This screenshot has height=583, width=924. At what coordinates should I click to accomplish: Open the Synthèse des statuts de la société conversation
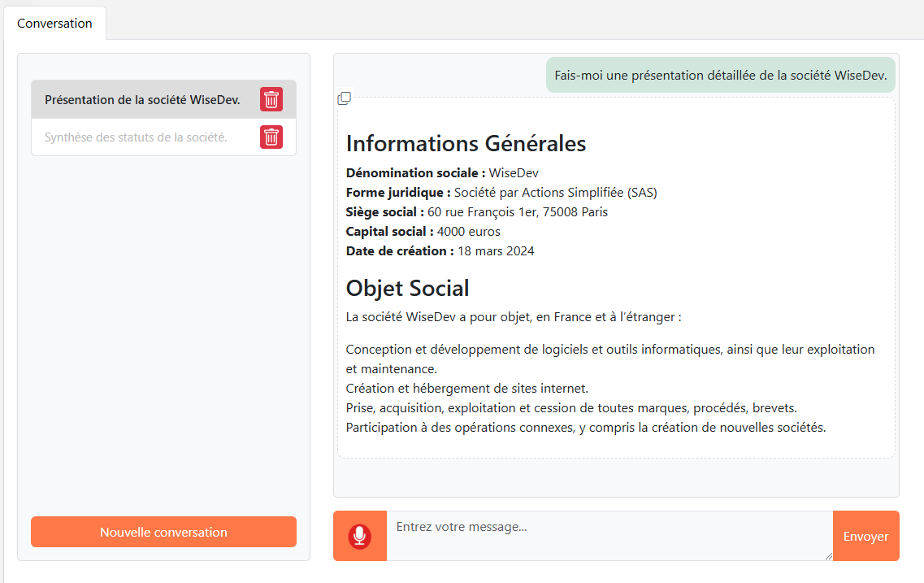pyautogui.click(x=136, y=137)
